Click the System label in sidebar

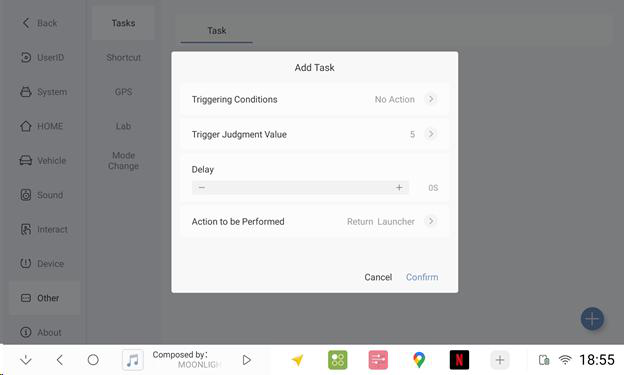coord(52,92)
